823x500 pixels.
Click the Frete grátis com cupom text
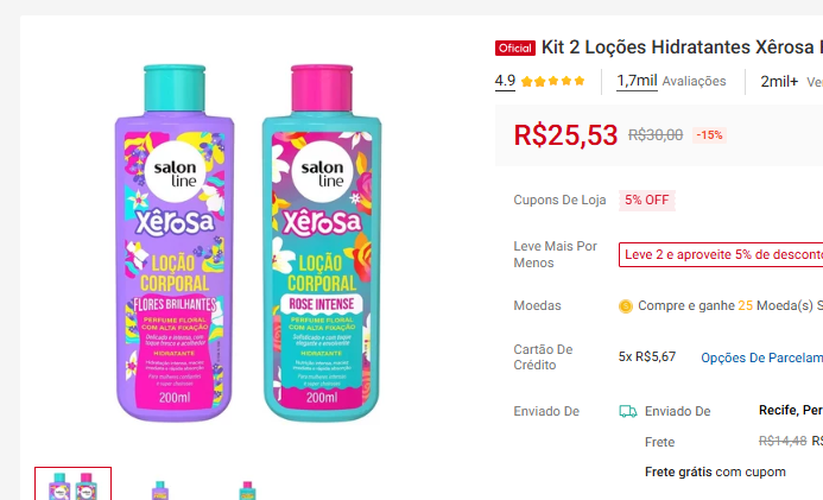tap(715, 472)
